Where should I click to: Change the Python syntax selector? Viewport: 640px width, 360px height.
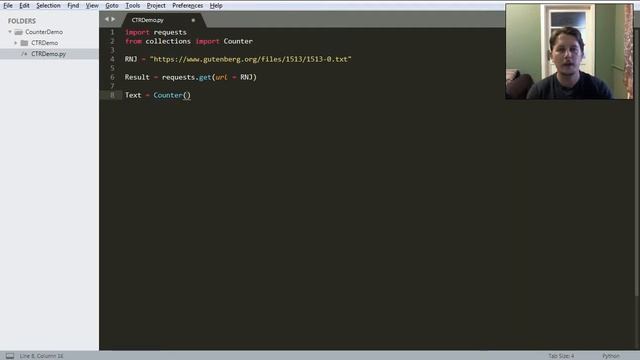(611, 356)
